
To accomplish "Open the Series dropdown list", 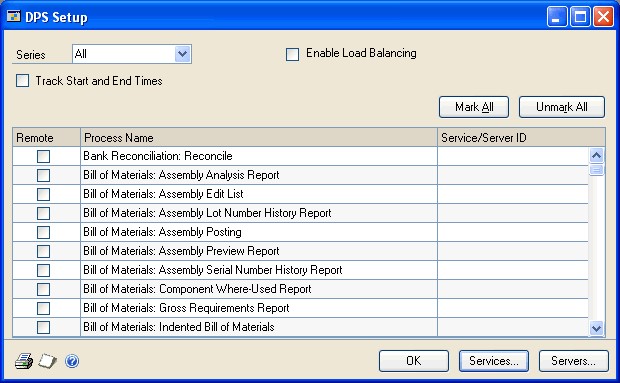I will pyautogui.click(x=182, y=54).
